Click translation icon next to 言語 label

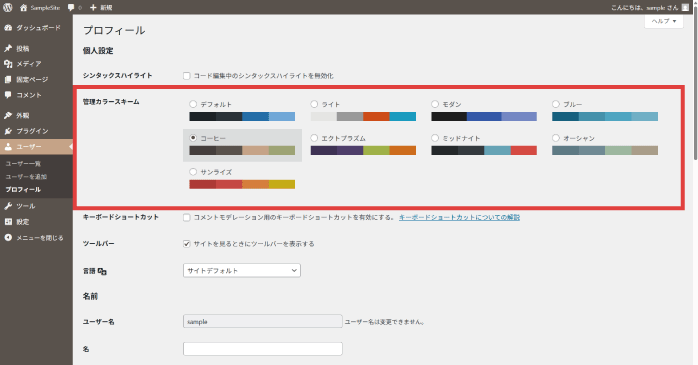coord(102,271)
